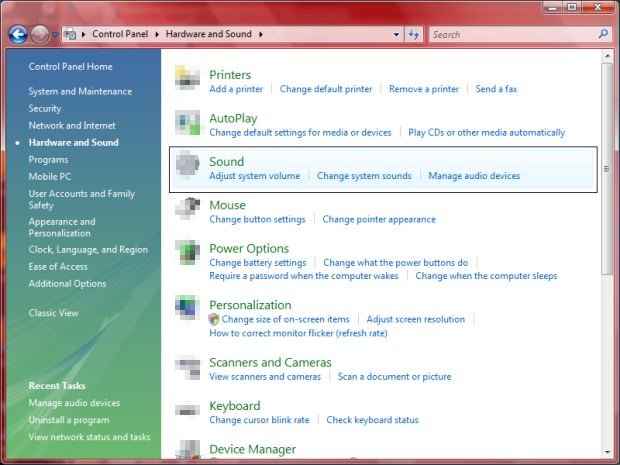Switch to Classic View

[x=54, y=313]
